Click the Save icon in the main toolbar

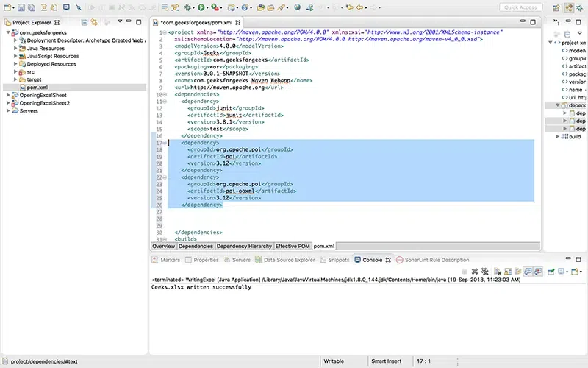pos(21,7)
